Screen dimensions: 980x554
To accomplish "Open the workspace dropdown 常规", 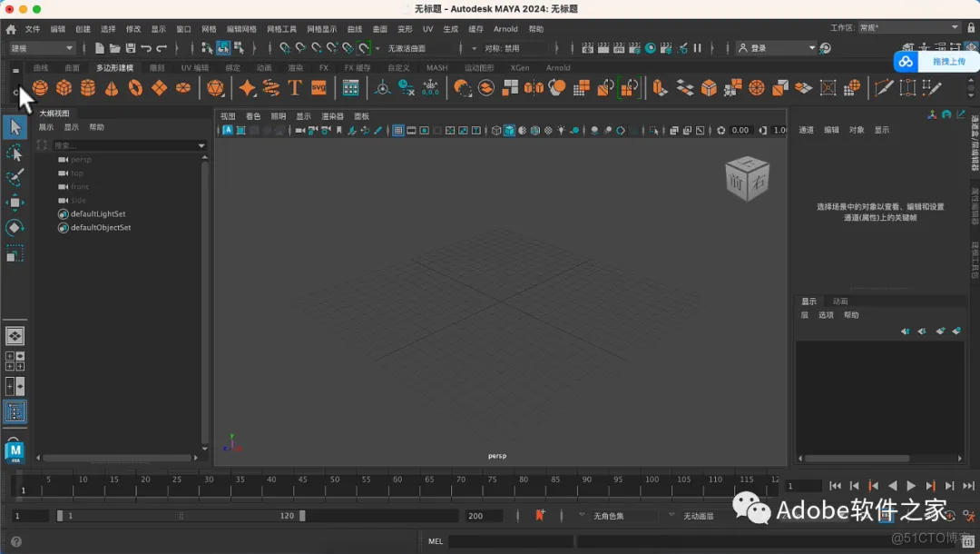I will click(x=908, y=27).
